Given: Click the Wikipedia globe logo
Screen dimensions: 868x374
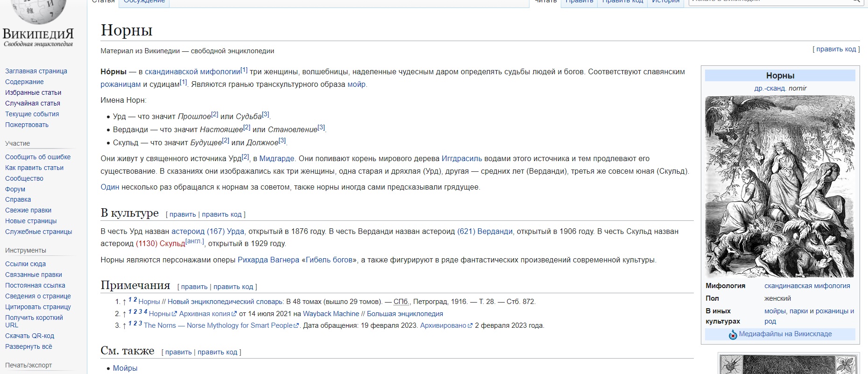Looking at the screenshot, I should tap(38, 12).
